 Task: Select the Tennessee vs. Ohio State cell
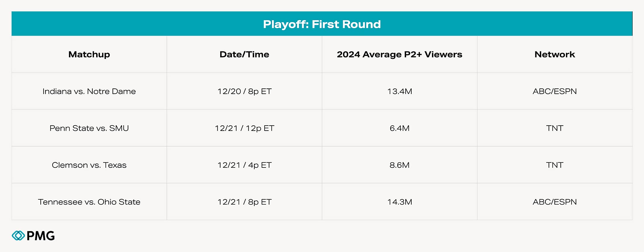click(89, 202)
